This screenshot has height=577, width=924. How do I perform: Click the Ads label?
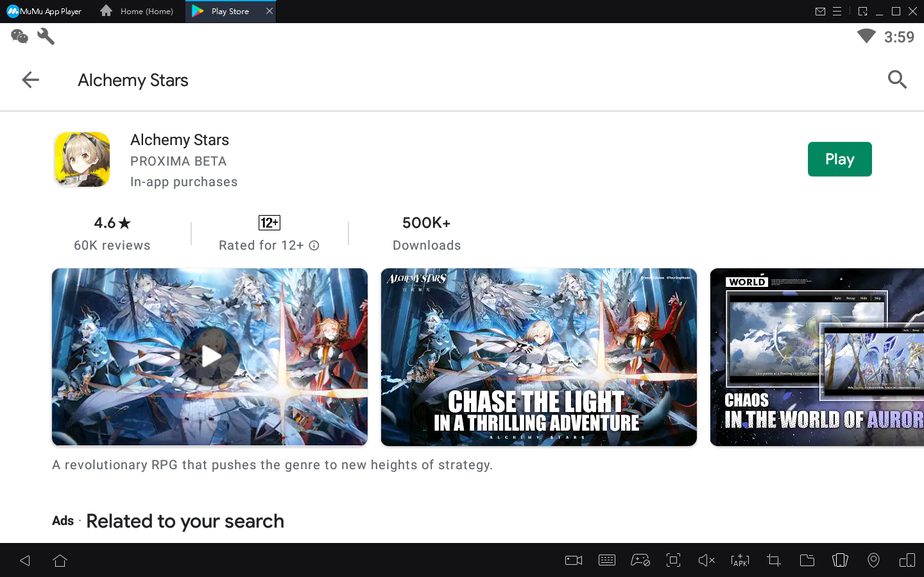pyautogui.click(x=63, y=521)
